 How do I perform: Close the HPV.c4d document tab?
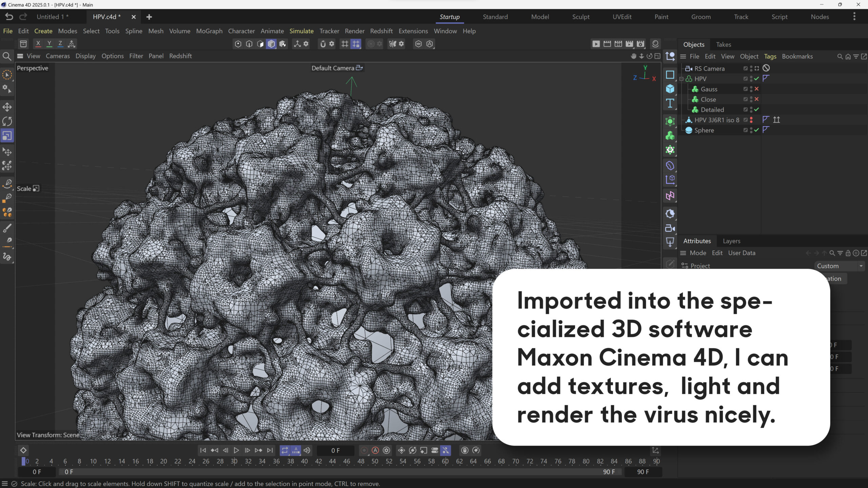pyautogui.click(x=134, y=17)
